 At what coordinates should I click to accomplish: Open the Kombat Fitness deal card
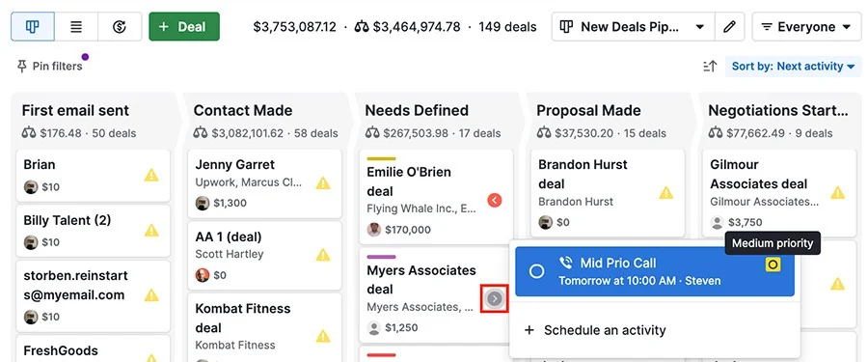(x=264, y=327)
